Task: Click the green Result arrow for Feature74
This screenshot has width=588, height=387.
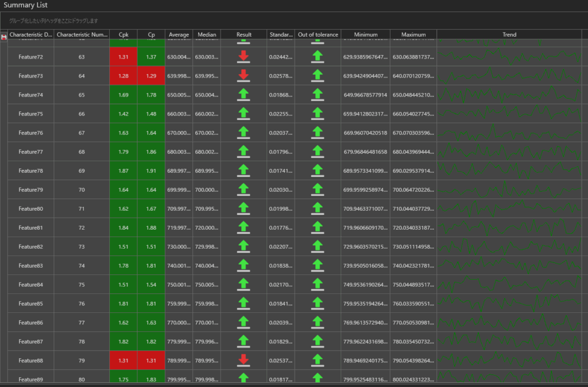Action: tap(243, 94)
